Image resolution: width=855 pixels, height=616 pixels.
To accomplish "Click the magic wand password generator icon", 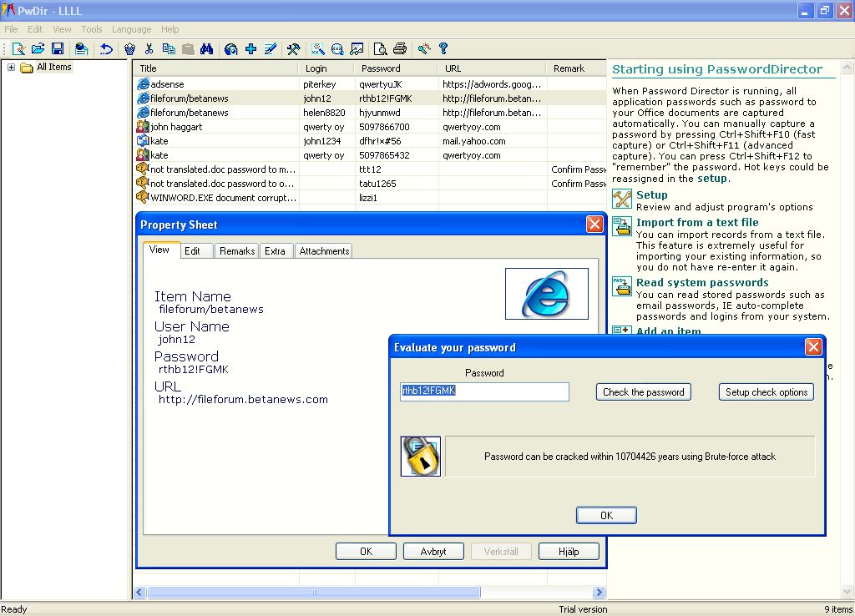I will point(318,49).
